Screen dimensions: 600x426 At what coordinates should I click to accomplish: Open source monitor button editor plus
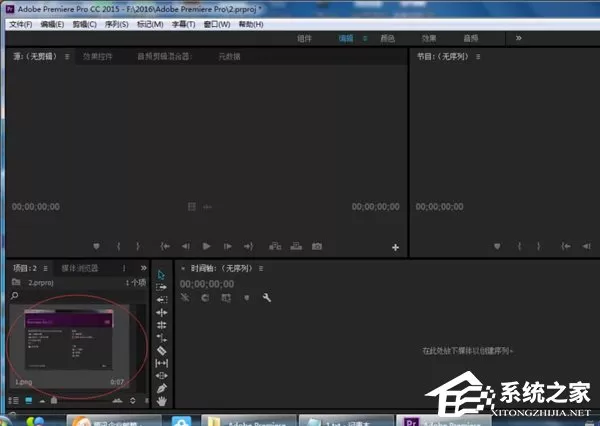[x=395, y=248]
